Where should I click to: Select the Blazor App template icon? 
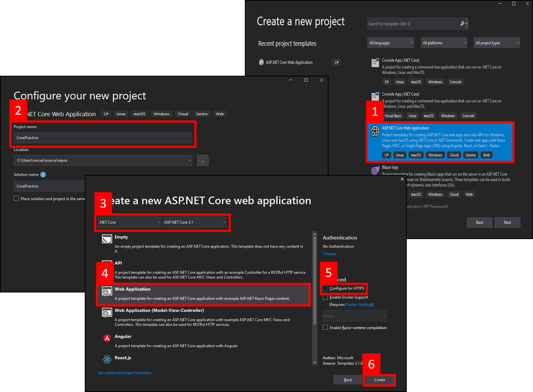375,170
